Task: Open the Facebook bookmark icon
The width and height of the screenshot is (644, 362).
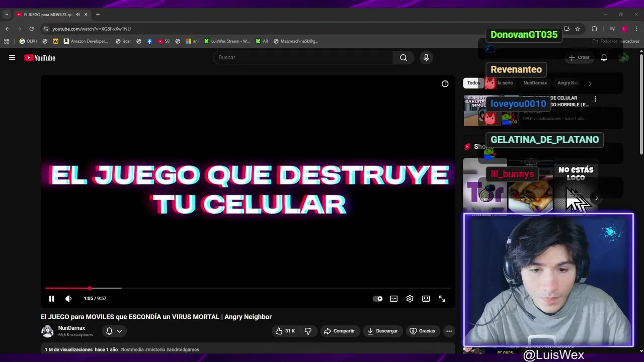Action: click(x=149, y=41)
